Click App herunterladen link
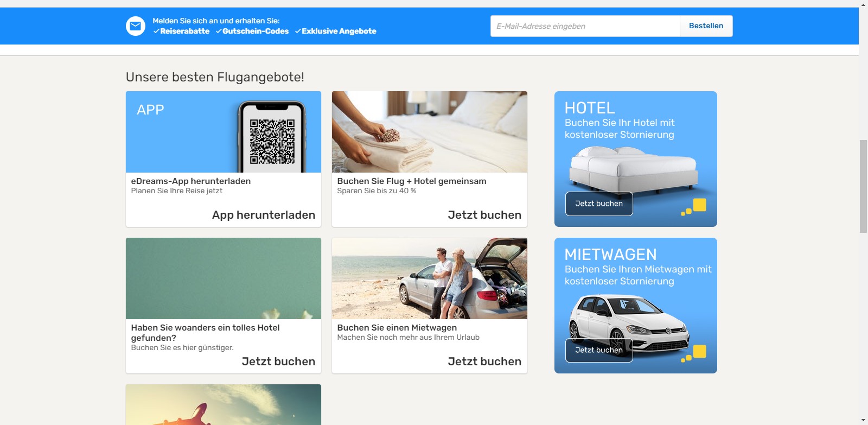Viewport: 868px width, 425px height. [x=263, y=215]
